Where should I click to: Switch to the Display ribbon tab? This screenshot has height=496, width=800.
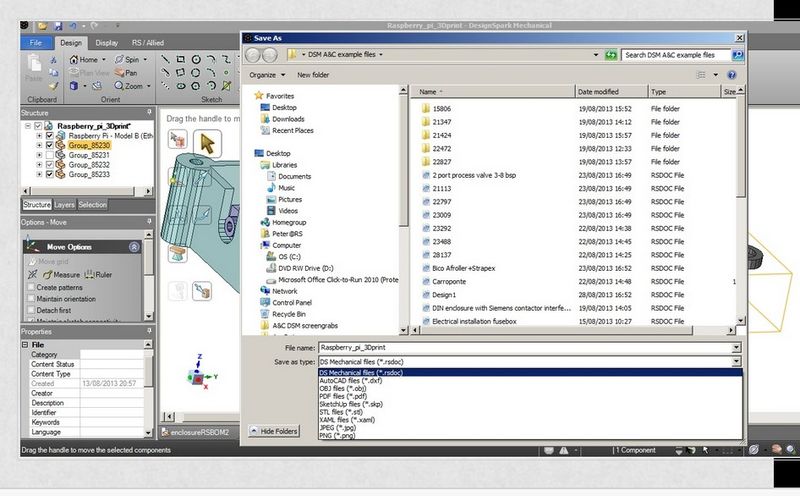click(107, 43)
